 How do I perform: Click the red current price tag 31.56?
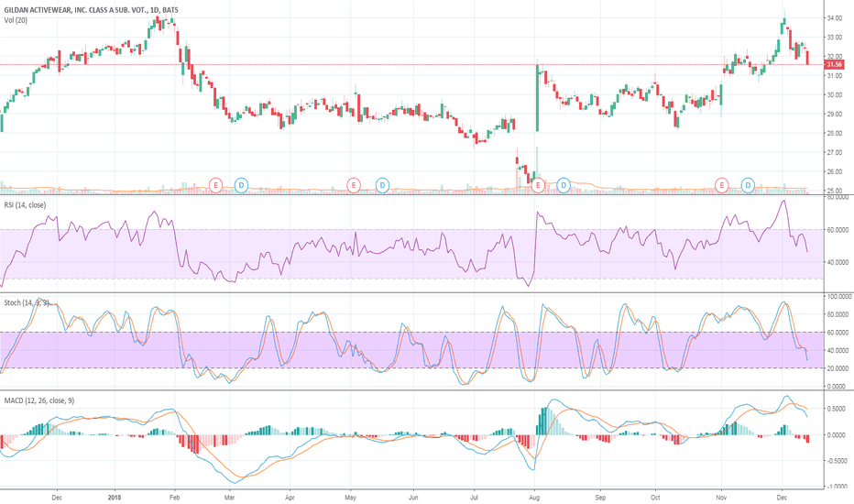(834, 64)
